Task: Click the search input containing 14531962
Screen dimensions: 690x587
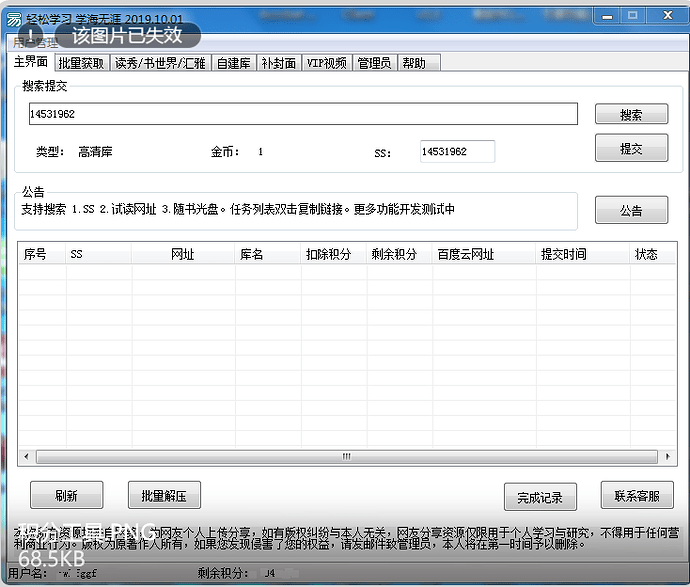Action: (x=303, y=114)
